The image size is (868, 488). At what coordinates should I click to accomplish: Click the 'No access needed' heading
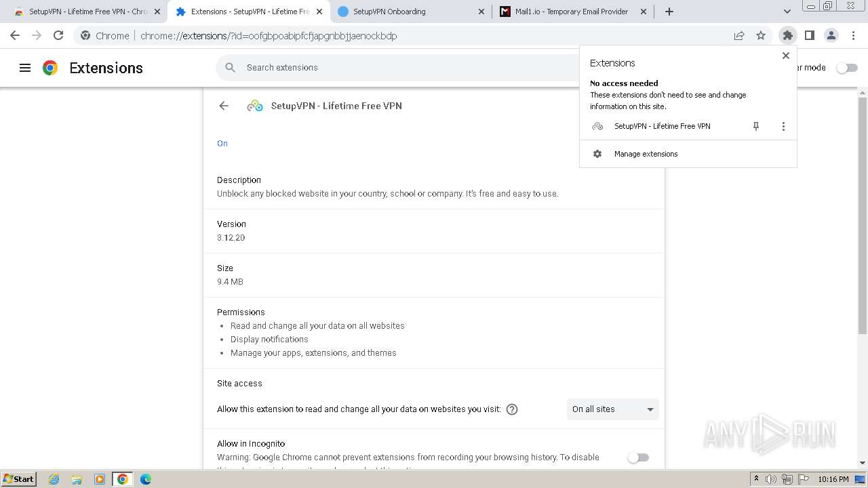pos(624,83)
